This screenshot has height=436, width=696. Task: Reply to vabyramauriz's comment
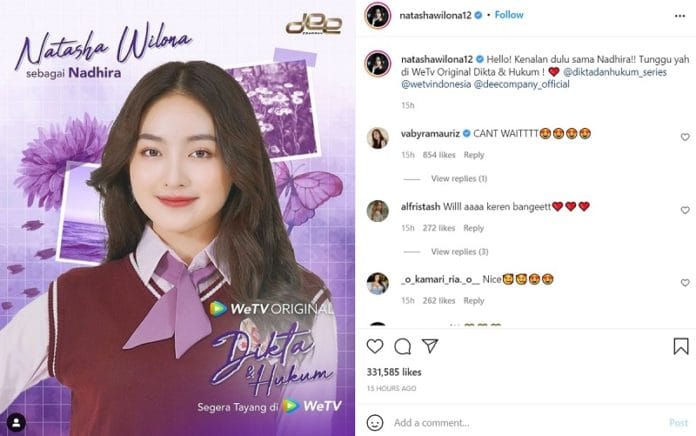474,155
